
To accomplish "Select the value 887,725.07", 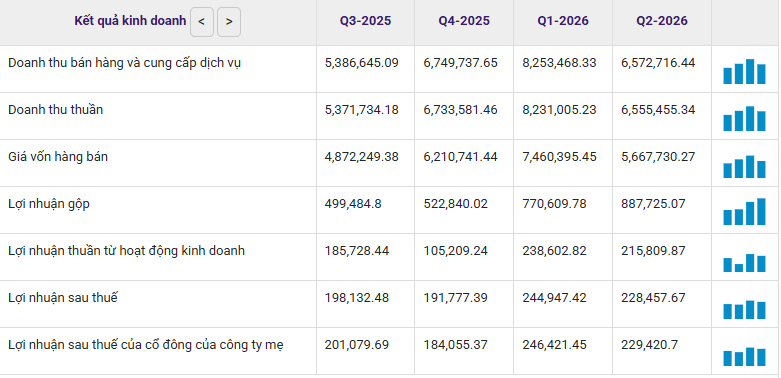I will [x=653, y=204].
